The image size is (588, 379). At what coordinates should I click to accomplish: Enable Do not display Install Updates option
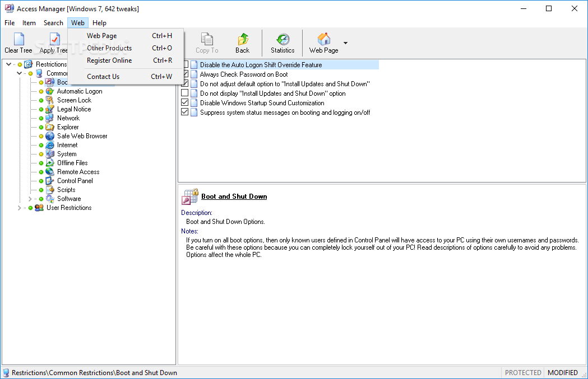pyautogui.click(x=185, y=93)
